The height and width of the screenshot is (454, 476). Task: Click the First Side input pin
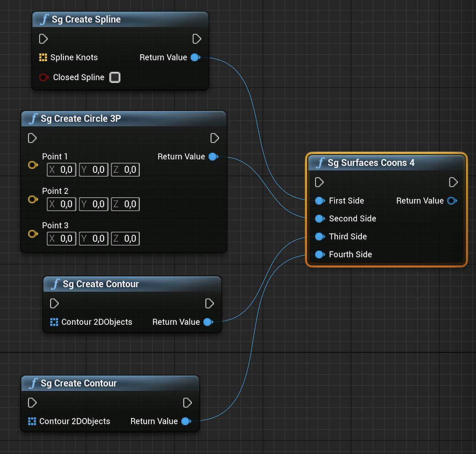pyautogui.click(x=320, y=201)
